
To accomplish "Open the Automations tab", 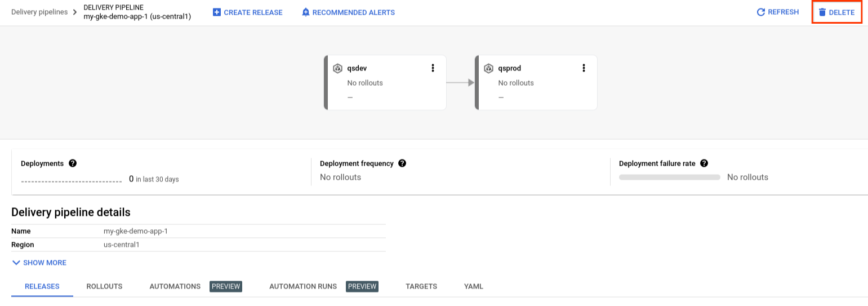I will [175, 286].
